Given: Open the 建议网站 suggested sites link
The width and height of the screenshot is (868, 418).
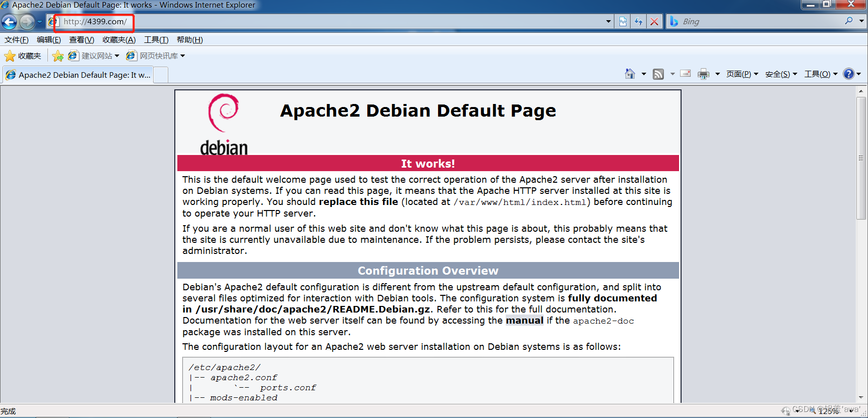Looking at the screenshot, I should pyautogui.click(x=93, y=56).
